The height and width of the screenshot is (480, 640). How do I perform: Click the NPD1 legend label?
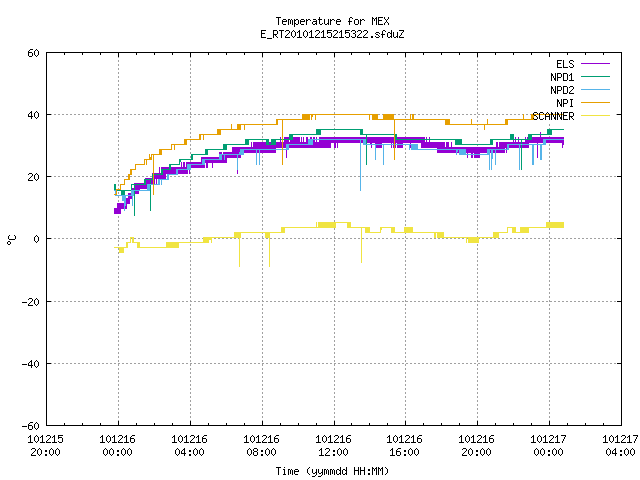[562, 77]
